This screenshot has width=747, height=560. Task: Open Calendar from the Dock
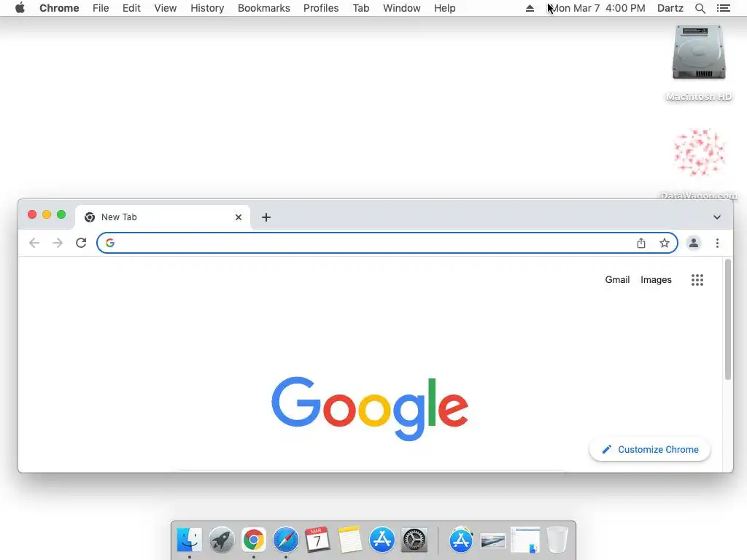[x=318, y=540]
